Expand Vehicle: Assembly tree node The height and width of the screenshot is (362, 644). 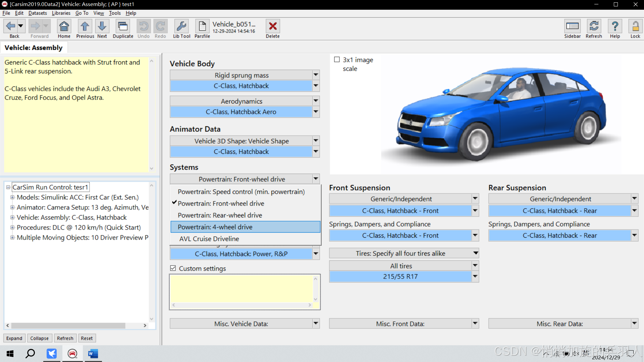coord(12,218)
